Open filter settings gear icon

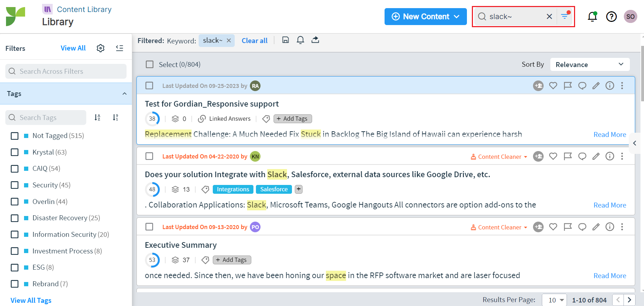[x=100, y=48]
